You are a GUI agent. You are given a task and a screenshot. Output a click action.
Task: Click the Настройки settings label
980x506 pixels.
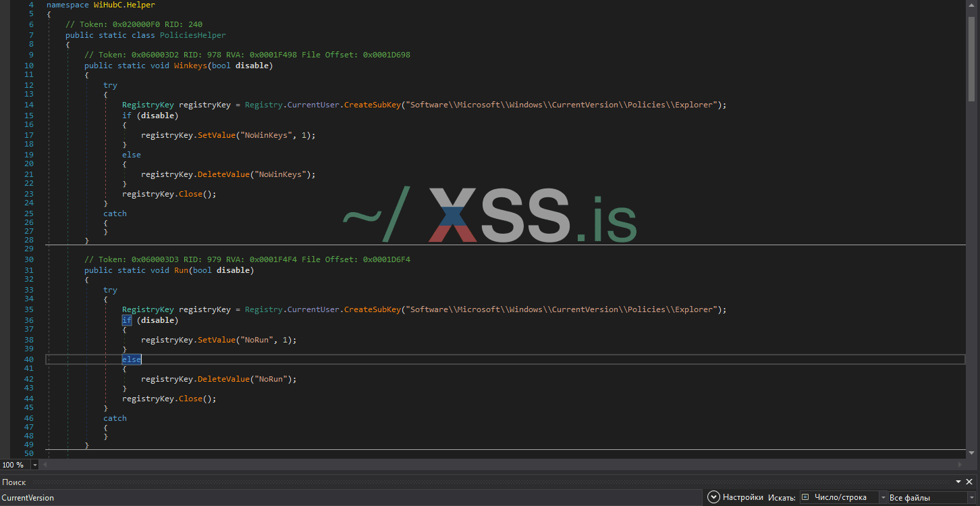click(743, 497)
